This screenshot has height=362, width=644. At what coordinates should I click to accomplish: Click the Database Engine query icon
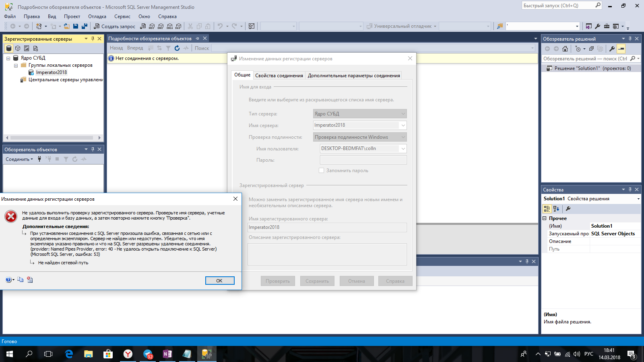pos(143,26)
